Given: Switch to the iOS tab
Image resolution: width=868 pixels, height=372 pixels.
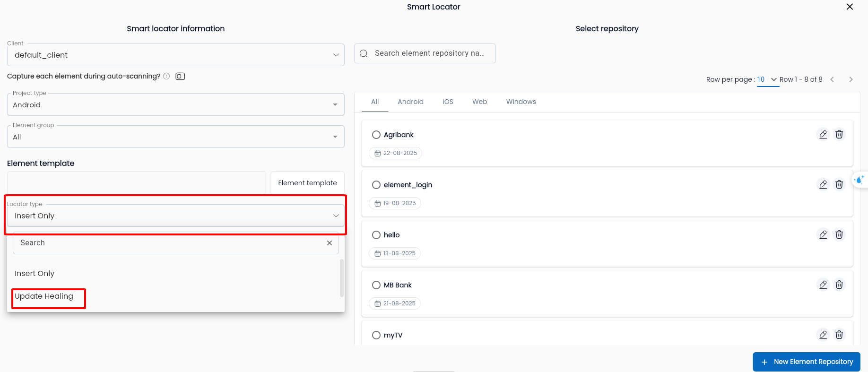Looking at the screenshot, I should click(448, 102).
